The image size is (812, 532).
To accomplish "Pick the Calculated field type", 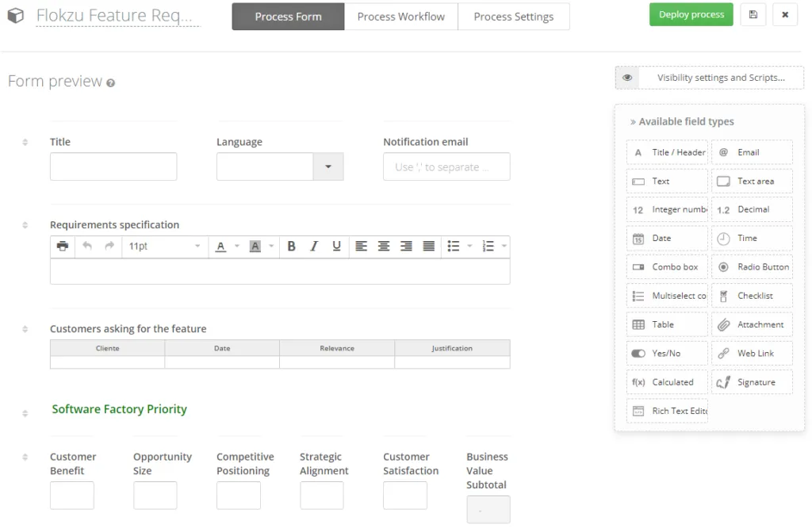I will click(x=667, y=382).
